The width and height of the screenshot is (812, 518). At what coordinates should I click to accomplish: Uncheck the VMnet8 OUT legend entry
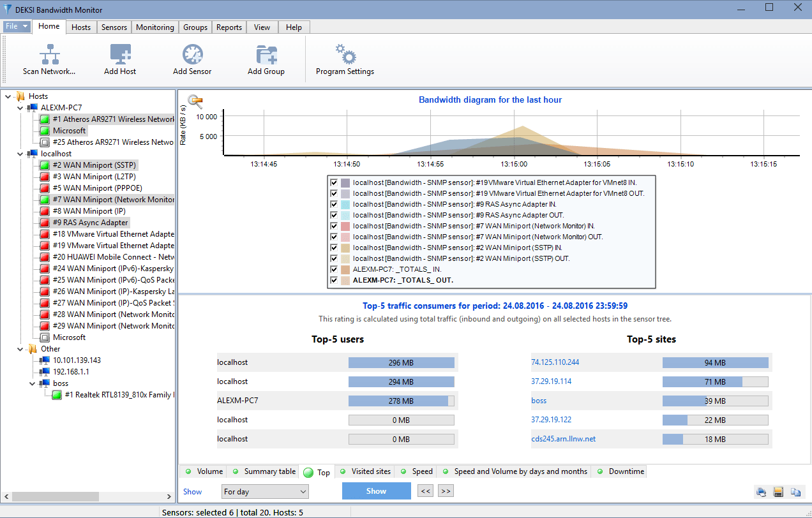pyautogui.click(x=333, y=193)
